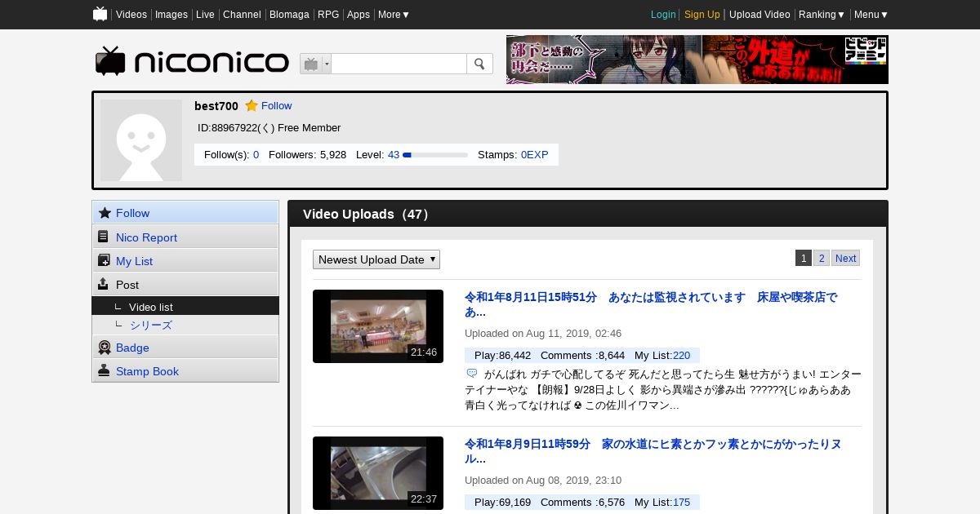
Task: Click the anime banner advertisement
Action: 697,60
